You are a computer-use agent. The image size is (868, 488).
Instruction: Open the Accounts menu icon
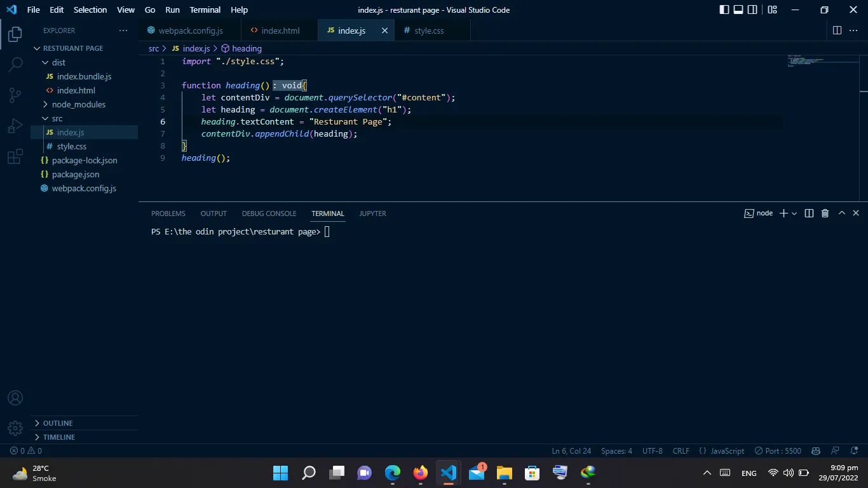click(x=15, y=398)
